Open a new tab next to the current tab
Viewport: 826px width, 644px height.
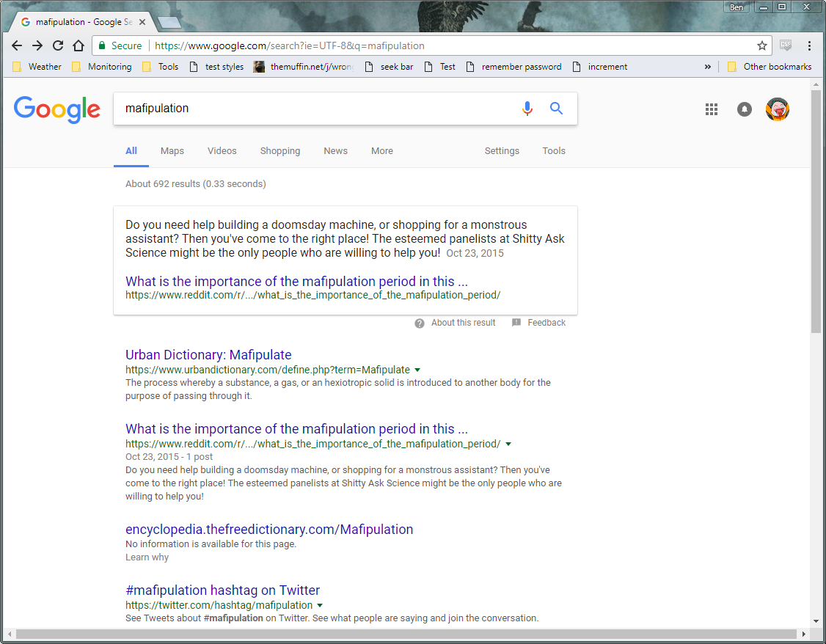(x=169, y=22)
